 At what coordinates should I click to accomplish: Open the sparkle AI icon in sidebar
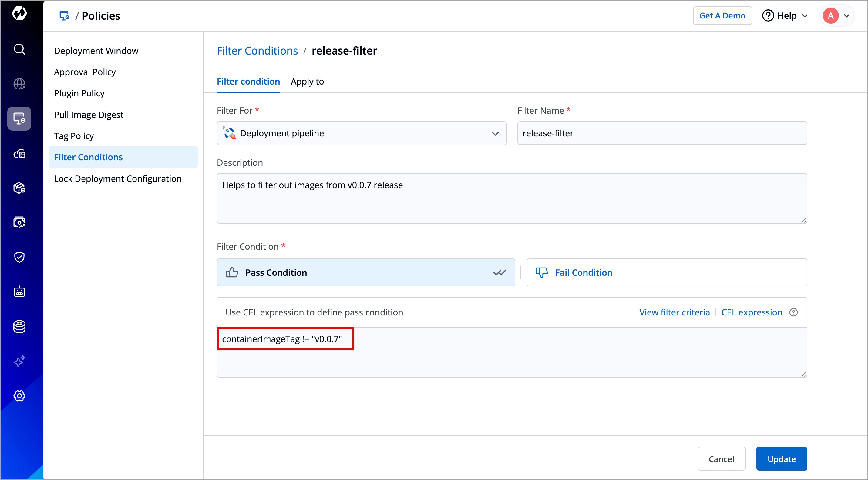19,361
